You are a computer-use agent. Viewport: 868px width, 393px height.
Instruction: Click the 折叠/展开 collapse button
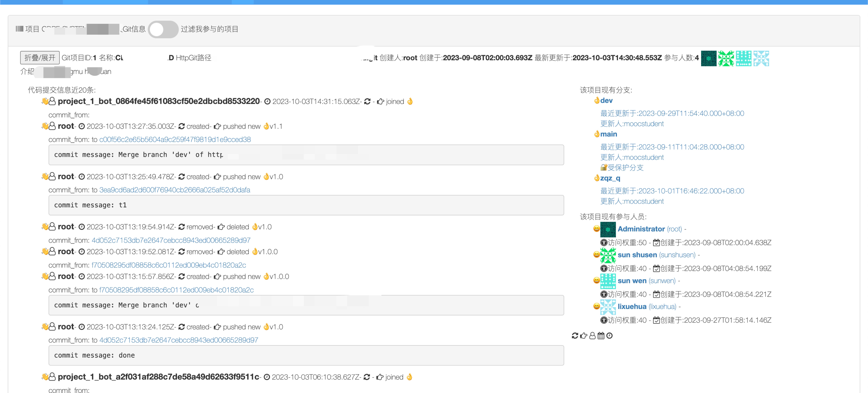point(40,58)
